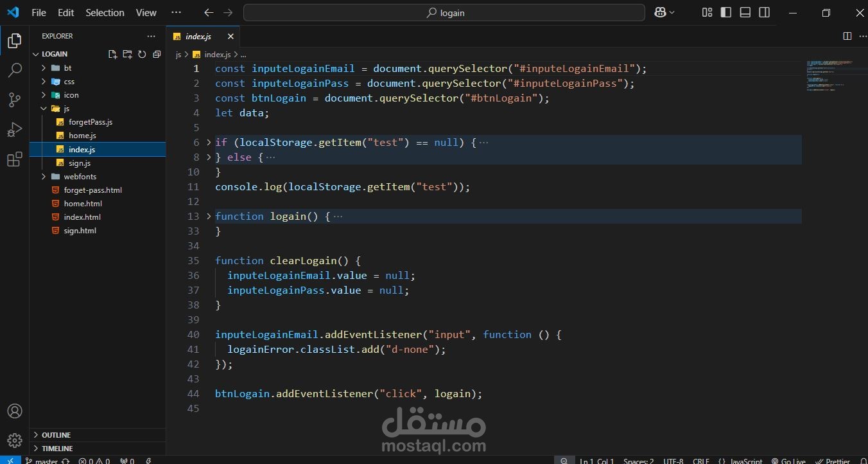
Task: Collapse the LOGAIN root folder
Action: click(x=55, y=54)
